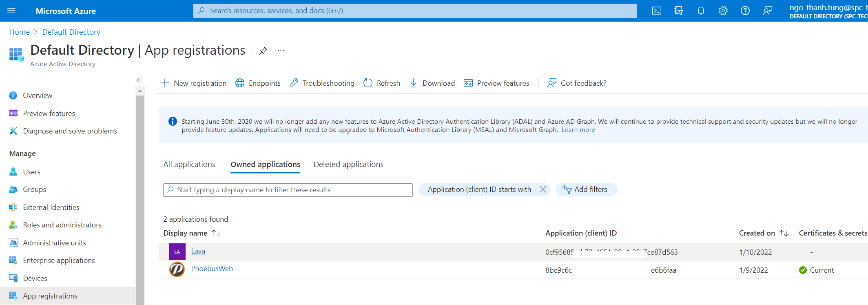
Task: Remove the Application (client) ID filter
Action: coord(542,189)
